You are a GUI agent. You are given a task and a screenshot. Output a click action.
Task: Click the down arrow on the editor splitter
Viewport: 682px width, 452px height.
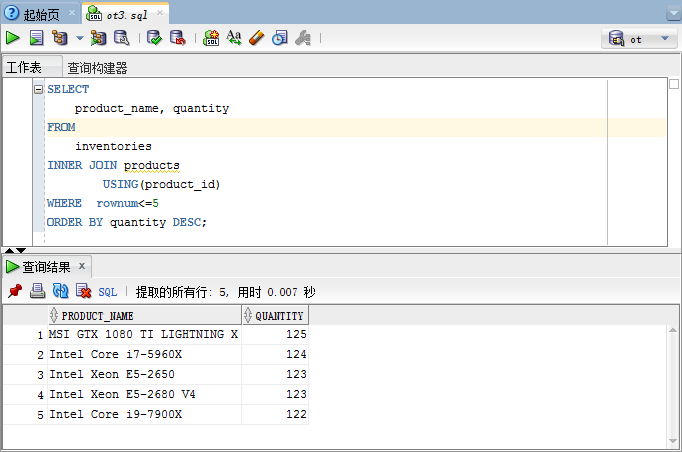pos(20,250)
